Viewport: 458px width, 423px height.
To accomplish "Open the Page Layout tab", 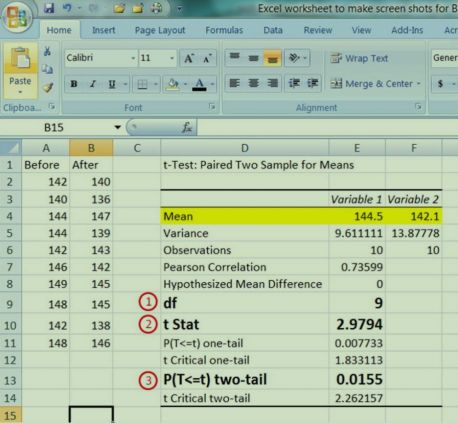I will coord(160,30).
